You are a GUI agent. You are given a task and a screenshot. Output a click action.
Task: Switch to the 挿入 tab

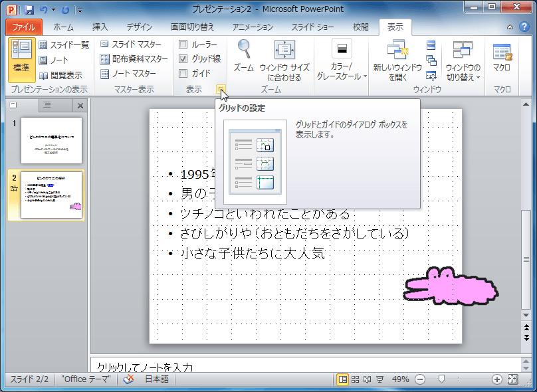pyautogui.click(x=100, y=27)
